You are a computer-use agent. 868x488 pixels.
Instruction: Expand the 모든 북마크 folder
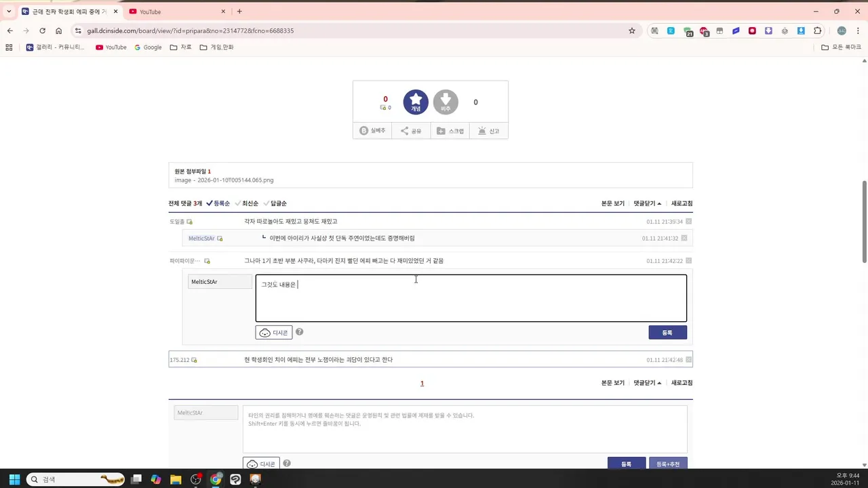point(841,47)
